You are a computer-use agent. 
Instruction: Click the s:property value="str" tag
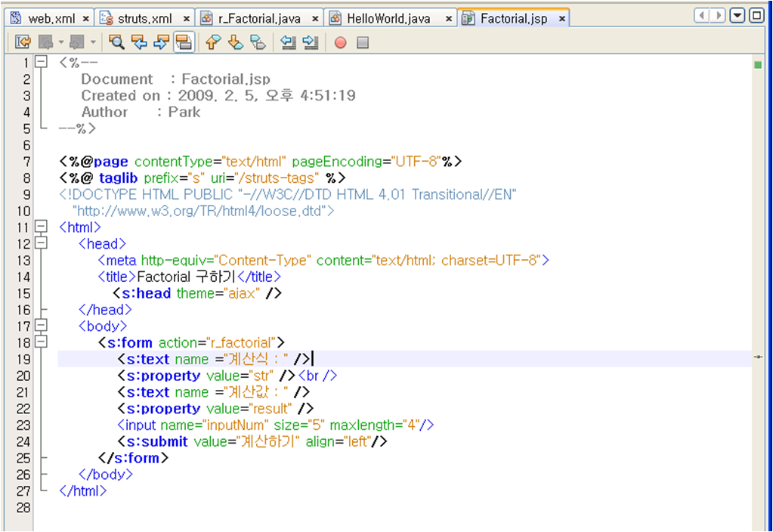206,376
